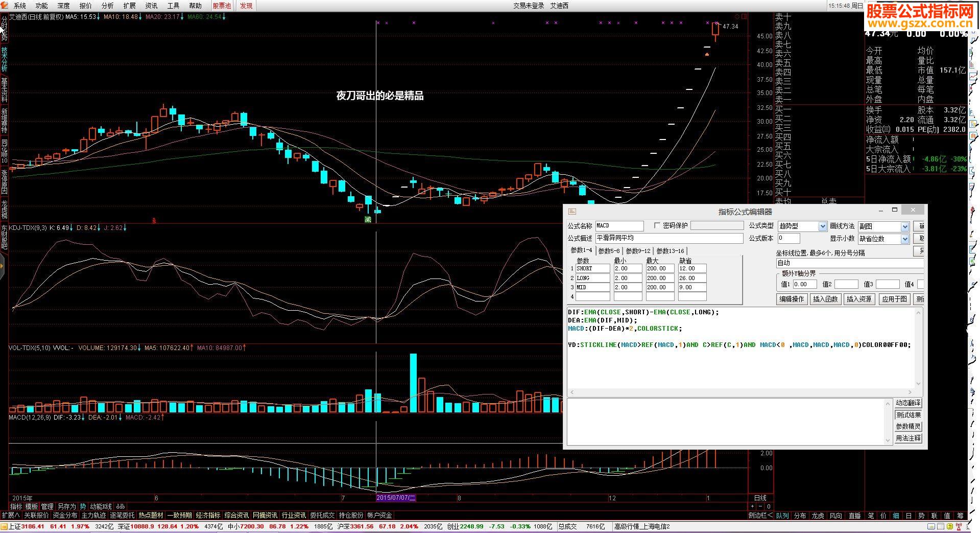The height and width of the screenshot is (533, 980).
Task: Click the 应用于图 button
Action: pyautogui.click(x=895, y=299)
